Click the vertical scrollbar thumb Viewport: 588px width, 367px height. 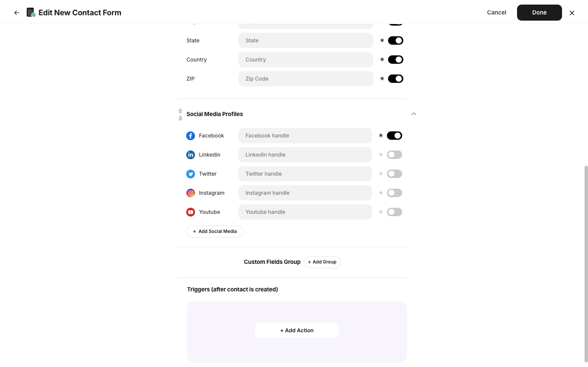[586, 264]
